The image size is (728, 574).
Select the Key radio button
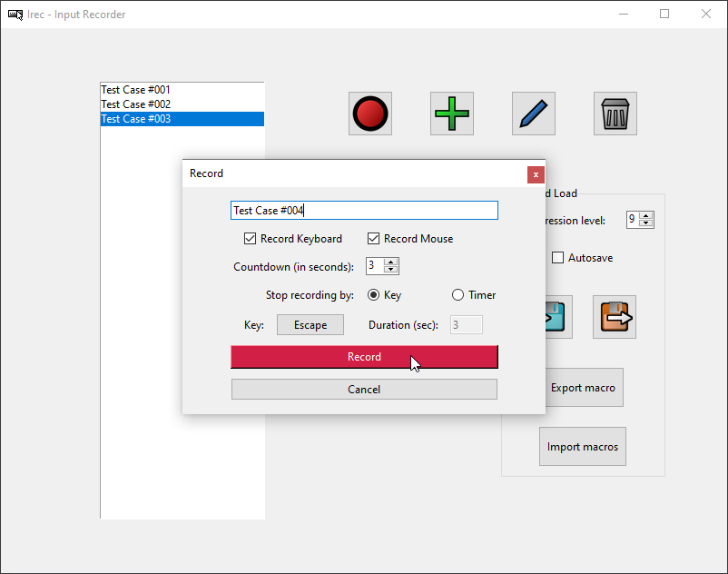pos(373,295)
